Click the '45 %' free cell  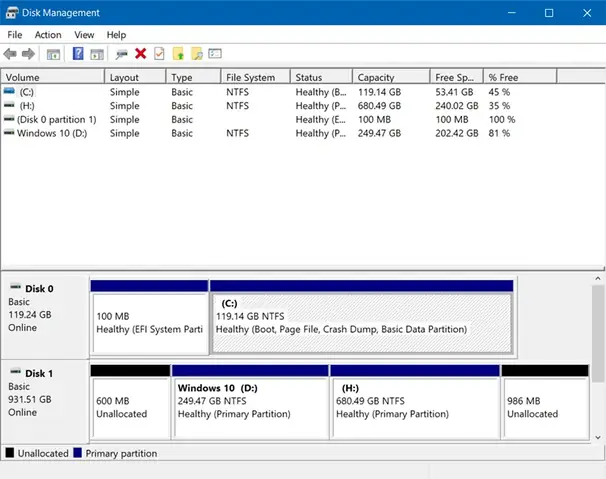pos(499,92)
